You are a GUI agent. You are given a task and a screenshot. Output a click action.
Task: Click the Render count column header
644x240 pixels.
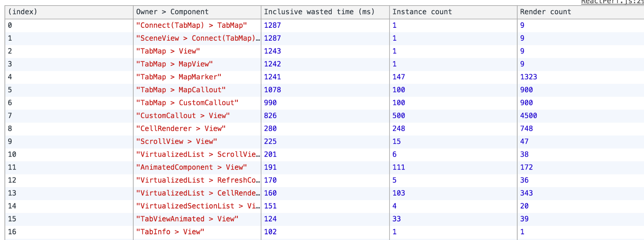pyautogui.click(x=545, y=12)
